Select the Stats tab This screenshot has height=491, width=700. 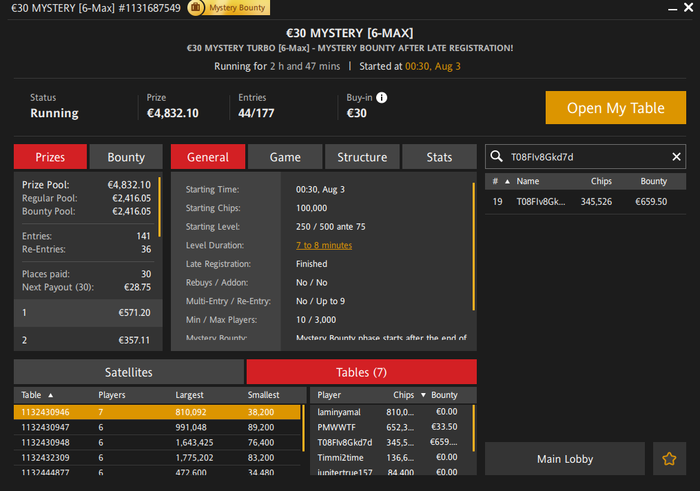pos(439,157)
